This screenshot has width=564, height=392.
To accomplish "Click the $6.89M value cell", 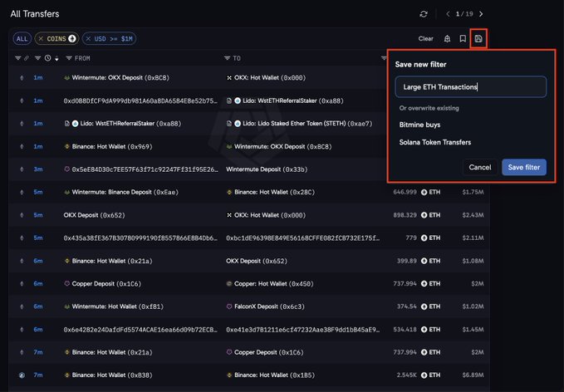I will click(473, 375).
